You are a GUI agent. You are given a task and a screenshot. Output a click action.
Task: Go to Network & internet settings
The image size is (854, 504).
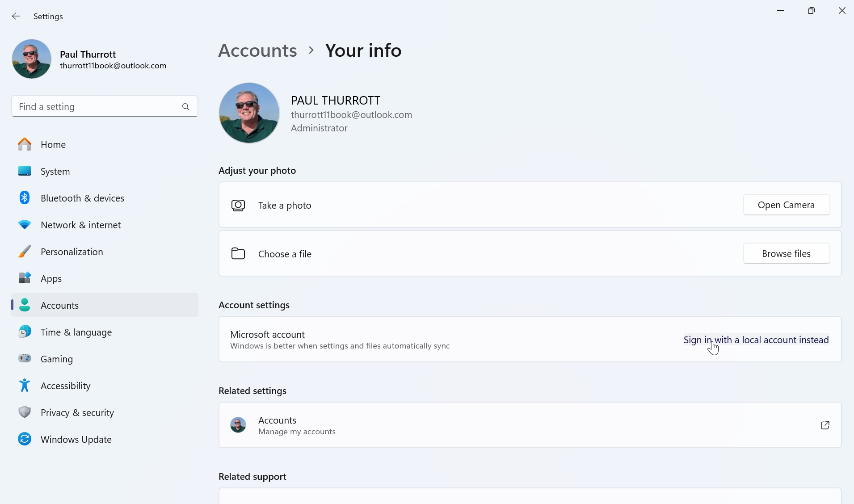point(80,225)
